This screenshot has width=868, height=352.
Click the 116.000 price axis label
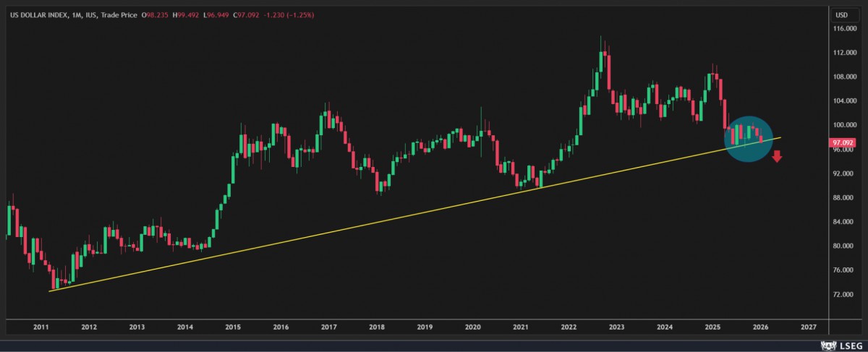pos(842,28)
